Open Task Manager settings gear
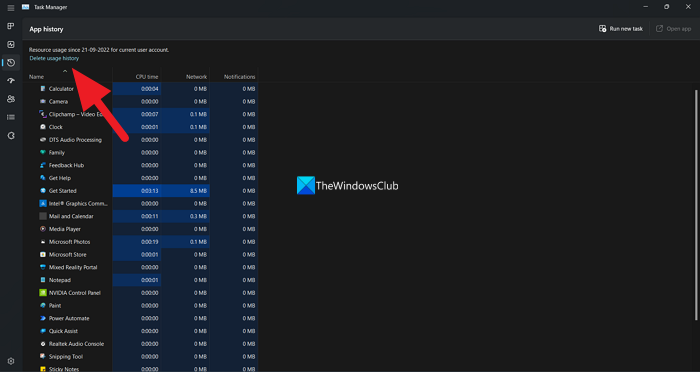The image size is (700, 372). click(x=11, y=361)
